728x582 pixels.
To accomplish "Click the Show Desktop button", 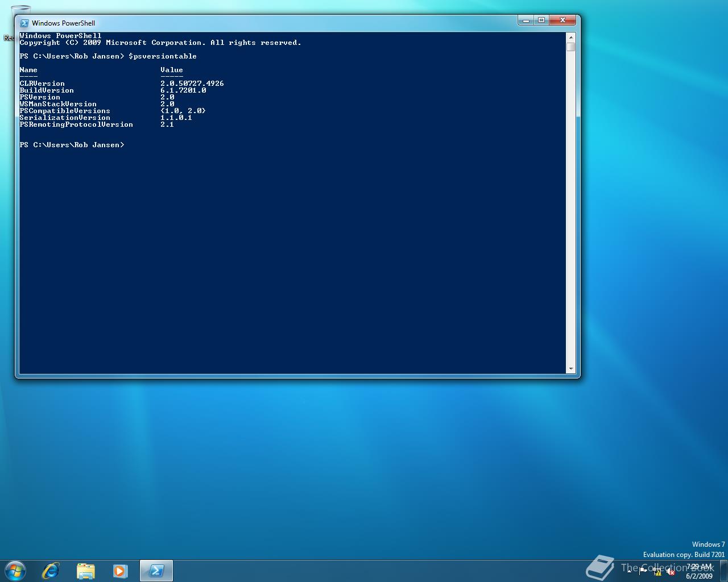I will 724,571.
